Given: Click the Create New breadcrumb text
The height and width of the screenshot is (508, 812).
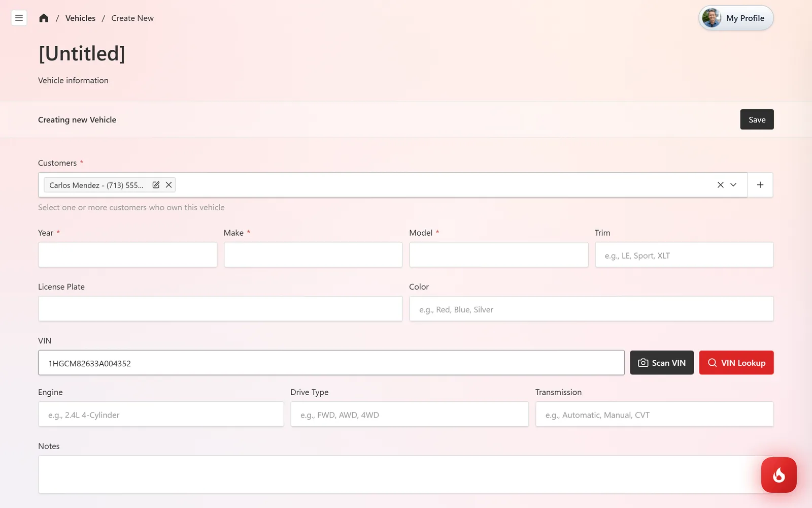Looking at the screenshot, I should pos(132,18).
